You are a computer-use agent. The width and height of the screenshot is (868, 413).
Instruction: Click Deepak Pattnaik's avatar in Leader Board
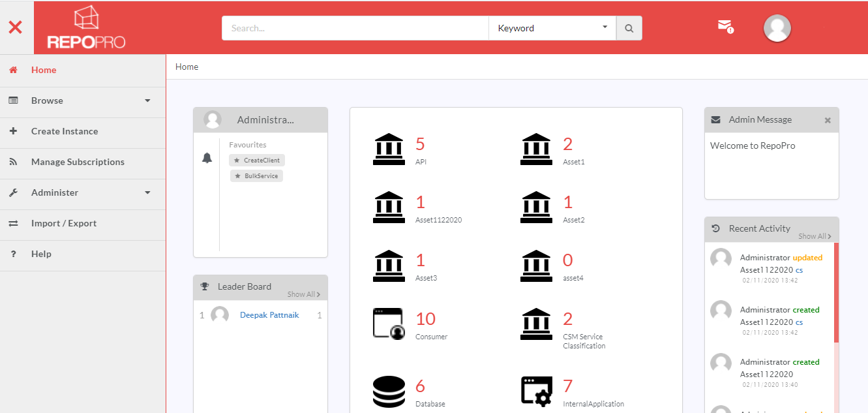click(220, 315)
